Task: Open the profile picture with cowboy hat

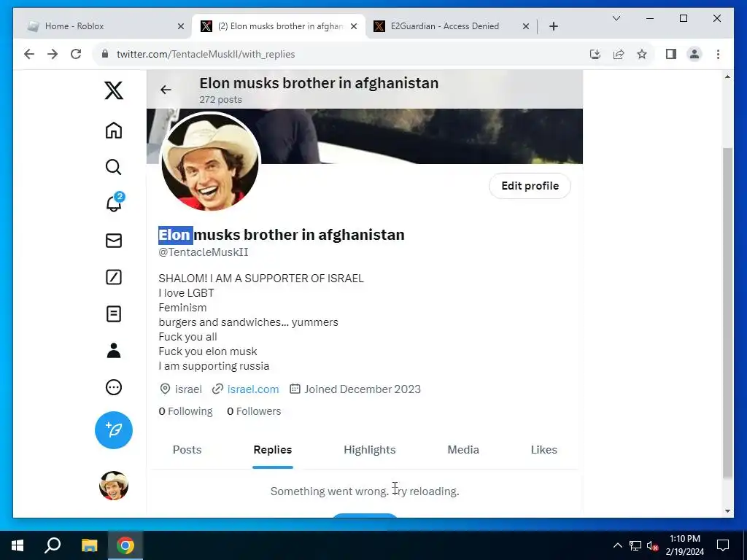Action: pyautogui.click(x=210, y=163)
